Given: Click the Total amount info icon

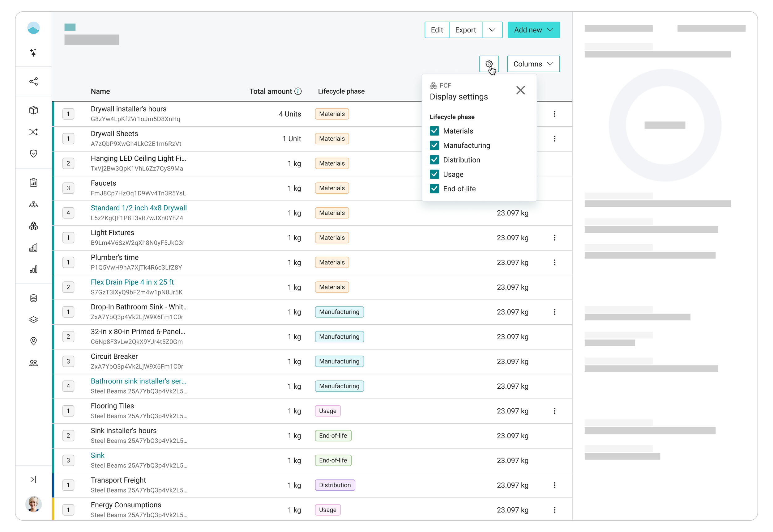Looking at the screenshot, I should [x=298, y=91].
